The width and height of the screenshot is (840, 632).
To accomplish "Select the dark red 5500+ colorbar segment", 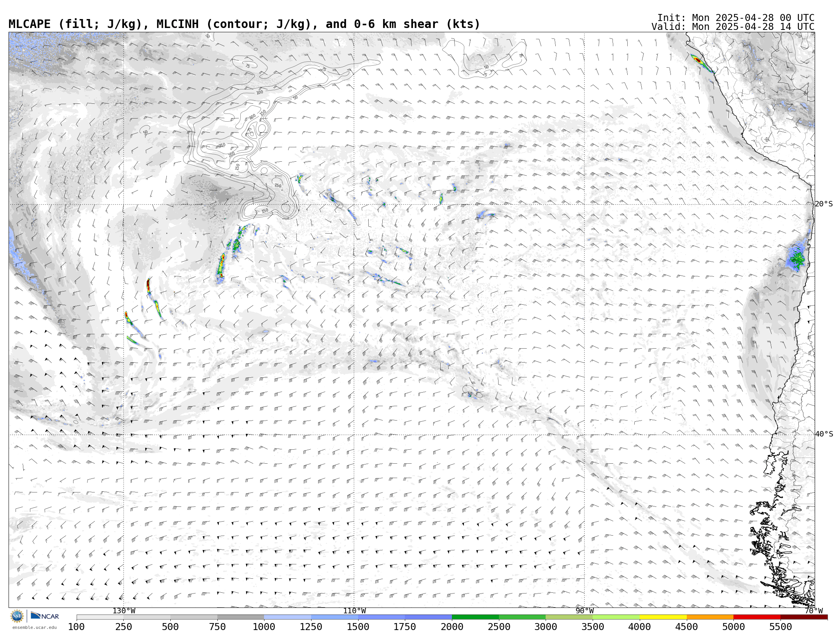I will tap(804, 617).
